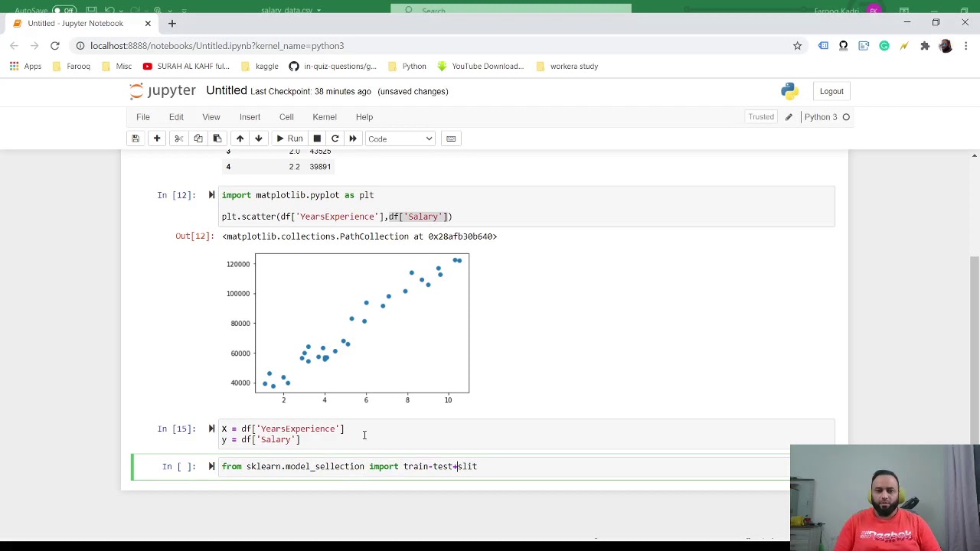980x551 pixels.
Task: Rename the notebook title Untitled
Action: click(227, 90)
